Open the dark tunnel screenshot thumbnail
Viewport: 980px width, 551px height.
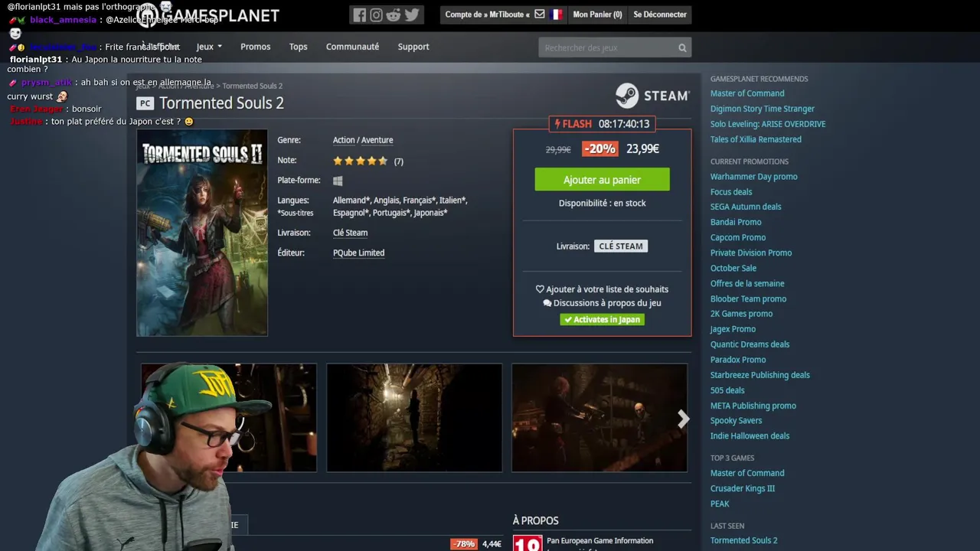tap(414, 418)
